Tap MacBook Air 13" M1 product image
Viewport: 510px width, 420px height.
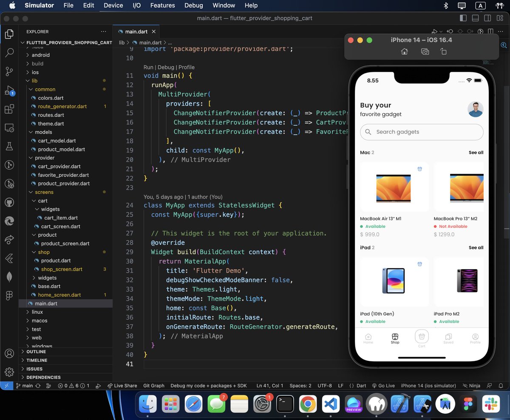click(394, 188)
